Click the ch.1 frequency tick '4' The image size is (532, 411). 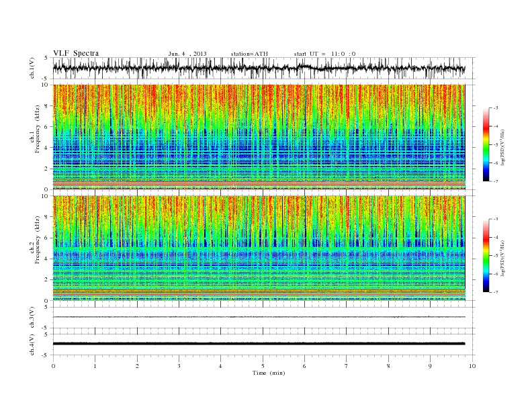[47, 148]
